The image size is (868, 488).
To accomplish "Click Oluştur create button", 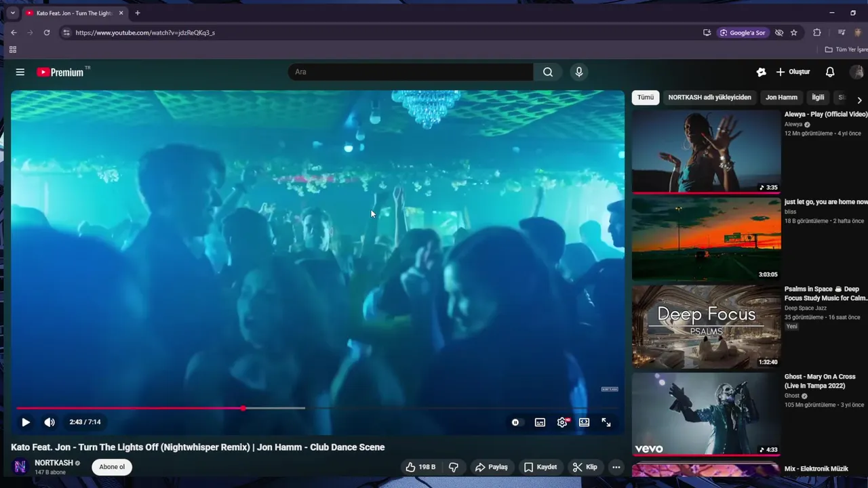I will tap(793, 72).
